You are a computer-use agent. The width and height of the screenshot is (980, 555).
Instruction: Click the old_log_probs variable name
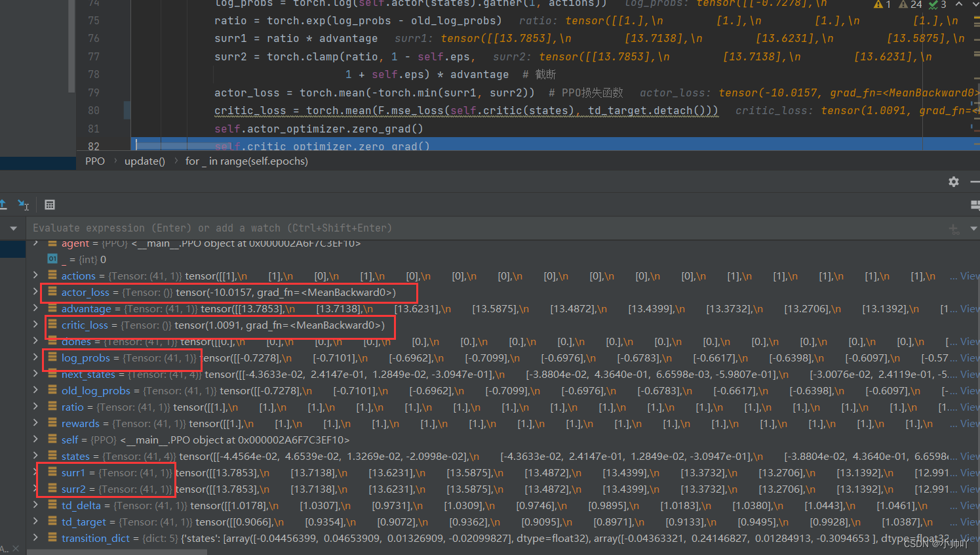click(x=96, y=391)
